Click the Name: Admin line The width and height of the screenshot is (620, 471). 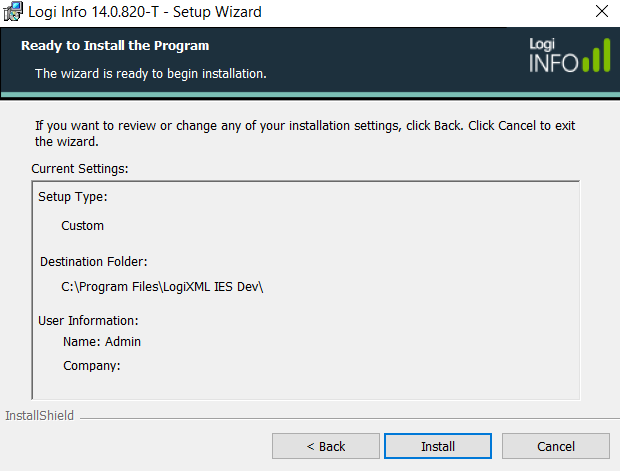pos(102,342)
